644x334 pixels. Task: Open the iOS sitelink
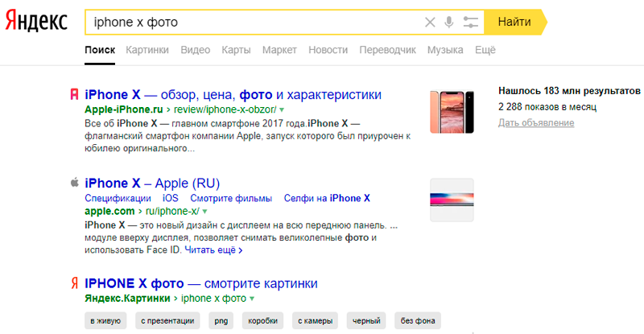click(x=170, y=199)
